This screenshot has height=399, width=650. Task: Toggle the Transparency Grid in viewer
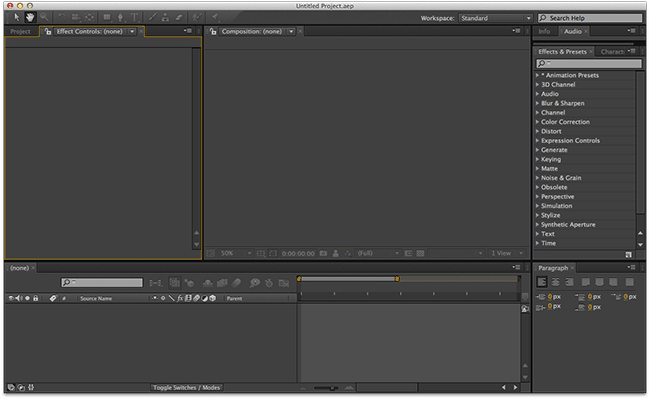pos(420,253)
